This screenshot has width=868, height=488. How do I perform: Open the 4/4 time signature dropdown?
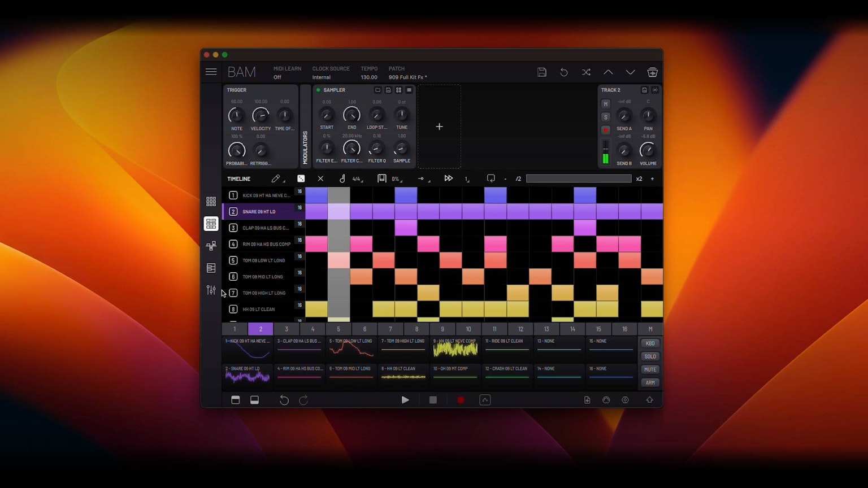[x=355, y=178]
